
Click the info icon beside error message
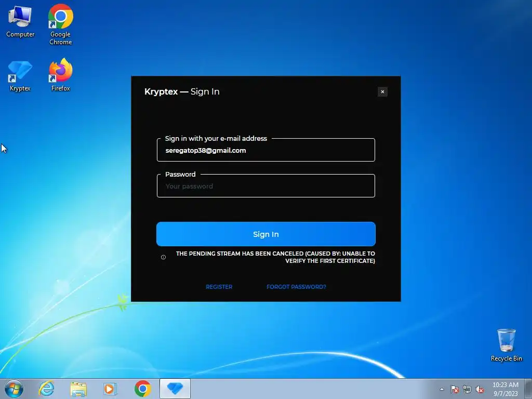point(163,257)
